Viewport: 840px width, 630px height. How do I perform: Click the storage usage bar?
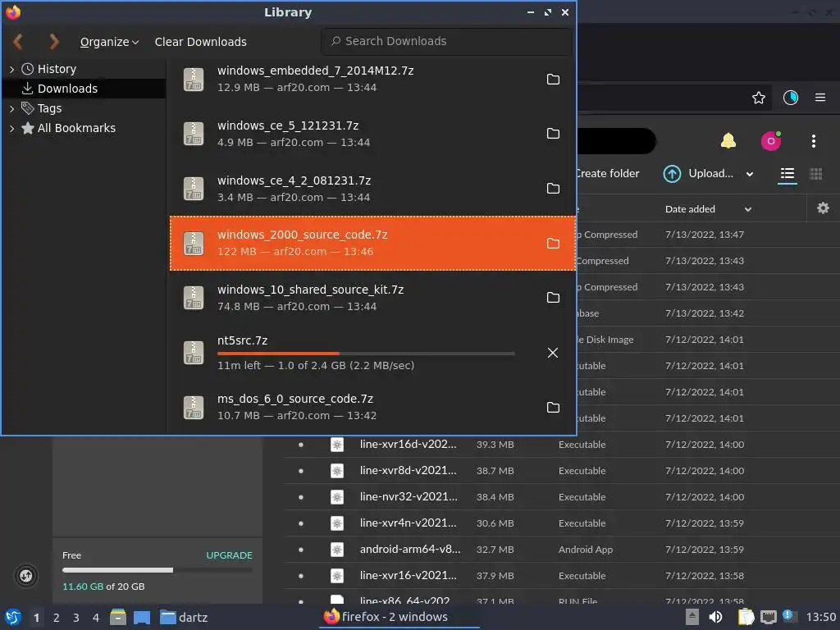(x=157, y=570)
